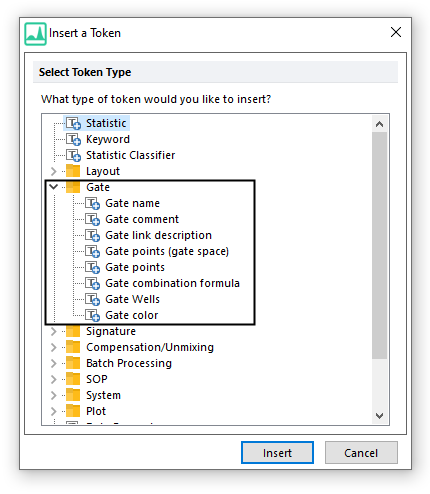Click the Layout folder icon
This screenshot has width=430, height=494.
point(73,171)
